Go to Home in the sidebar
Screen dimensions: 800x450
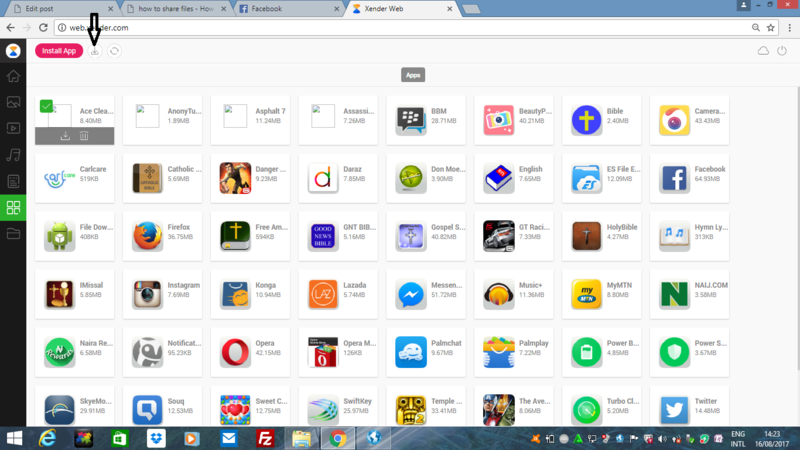coord(13,76)
